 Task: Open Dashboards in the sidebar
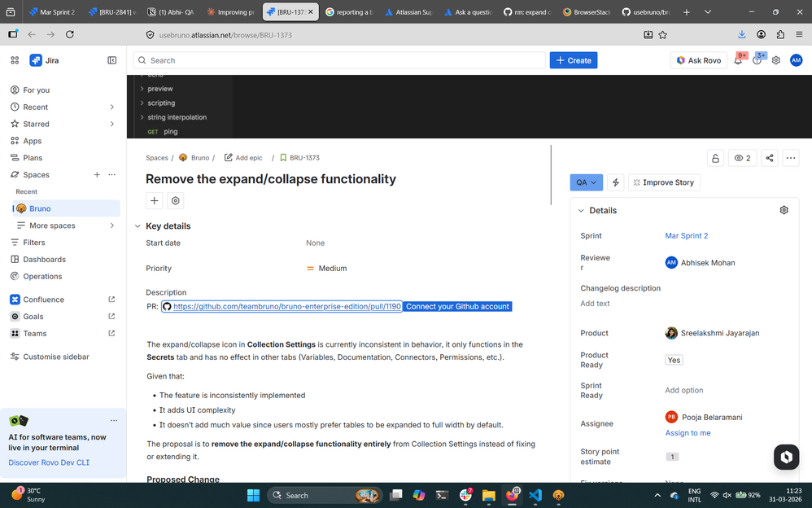(x=45, y=259)
